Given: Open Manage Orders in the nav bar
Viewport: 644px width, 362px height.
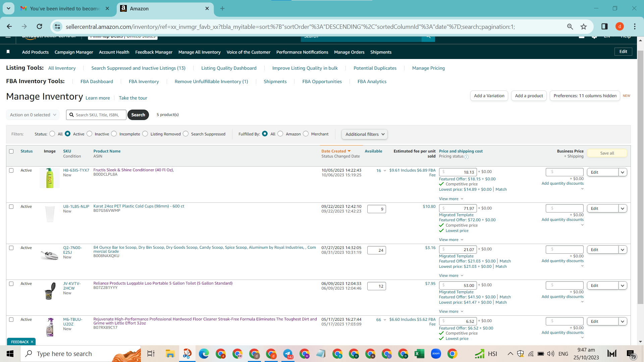Looking at the screenshot, I should [349, 52].
